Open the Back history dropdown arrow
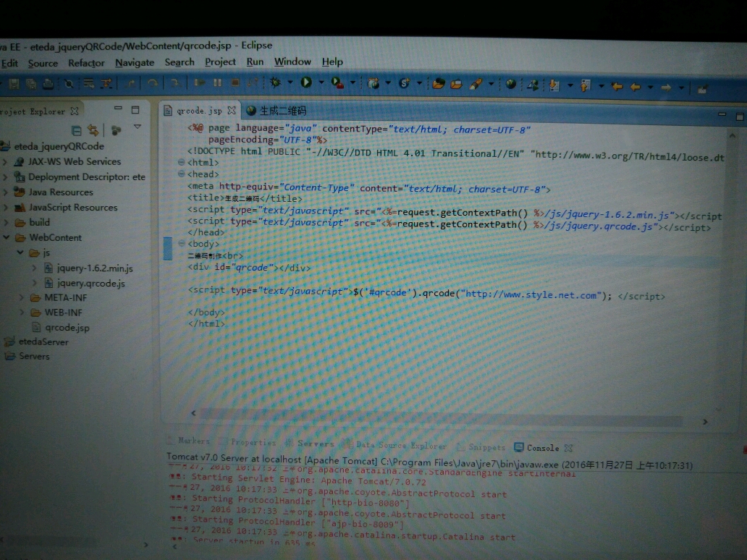 (650, 87)
